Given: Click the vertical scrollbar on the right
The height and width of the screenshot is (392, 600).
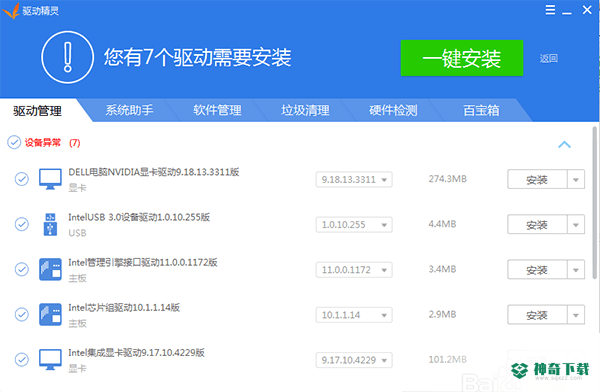Looking at the screenshot, I should (595, 203).
